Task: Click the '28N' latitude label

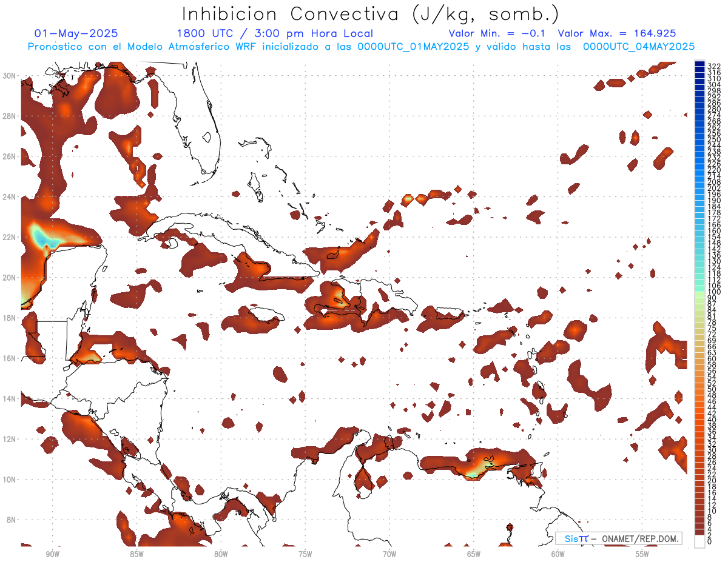Action: (x=10, y=116)
